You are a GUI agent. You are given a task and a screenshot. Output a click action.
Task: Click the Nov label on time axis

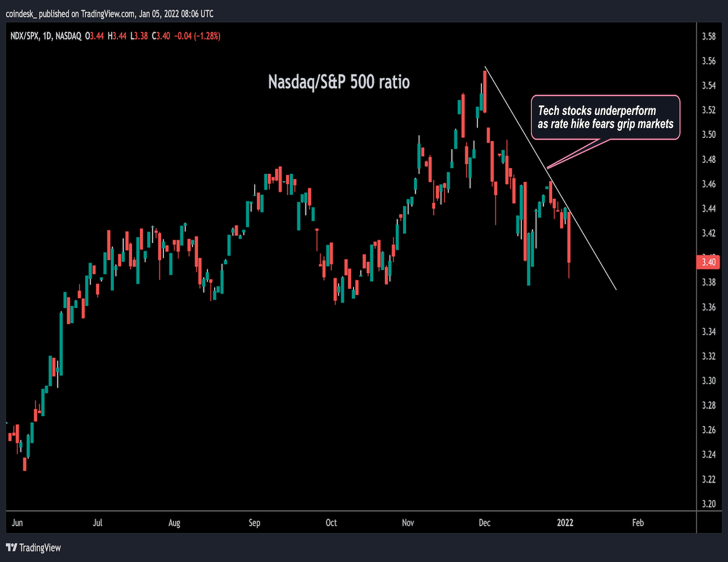(408, 522)
